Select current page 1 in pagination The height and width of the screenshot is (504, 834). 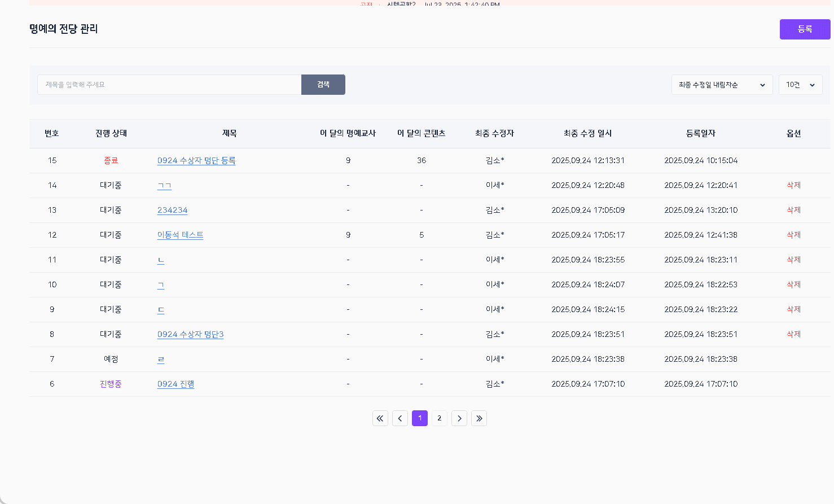pyautogui.click(x=420, y=418)
